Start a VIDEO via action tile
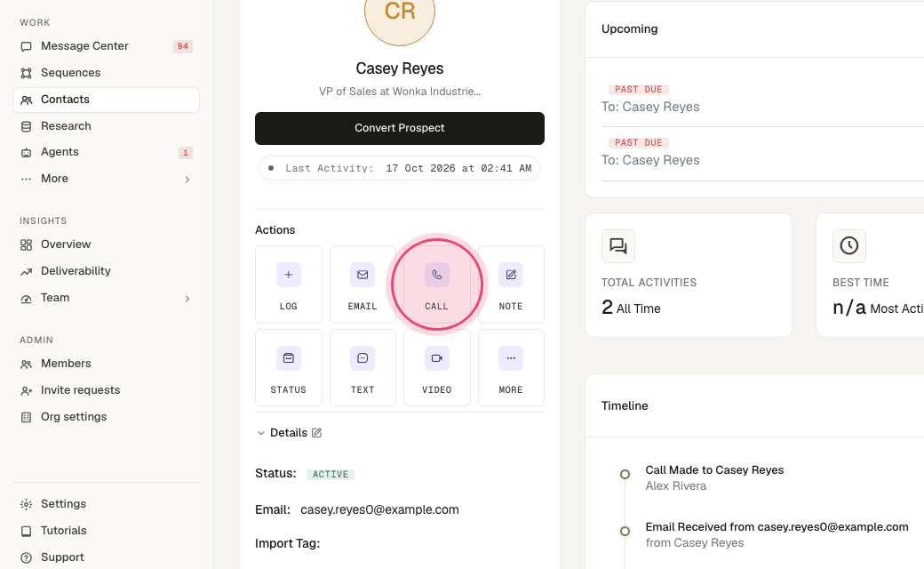Viewport: 924px width, 569px height. pyautogui.click(x=436, y=368)
